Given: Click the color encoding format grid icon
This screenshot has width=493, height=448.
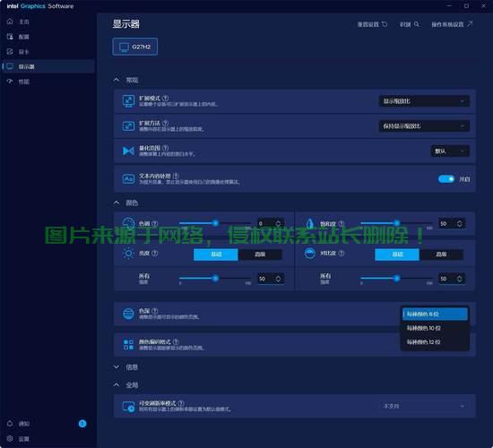Looking at the screenshot, I should point(128,345).
